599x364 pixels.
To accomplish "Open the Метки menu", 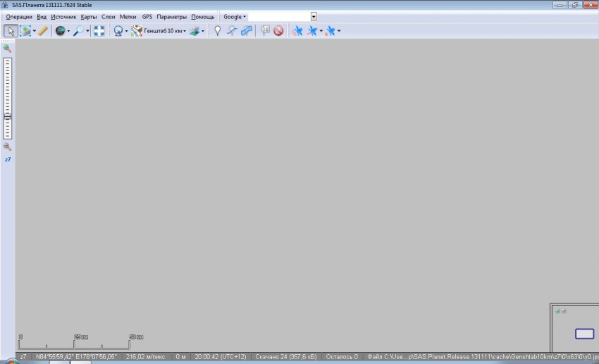I will 128,16.
